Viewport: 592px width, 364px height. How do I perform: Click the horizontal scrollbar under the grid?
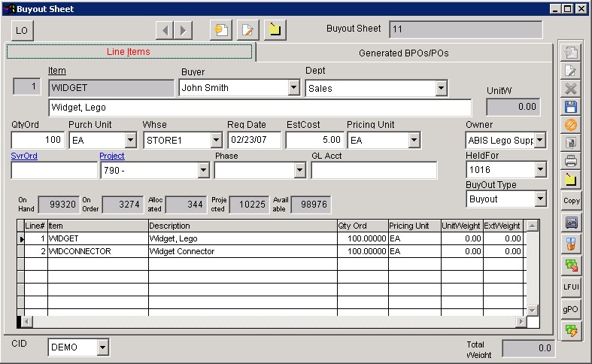[271, 322]
